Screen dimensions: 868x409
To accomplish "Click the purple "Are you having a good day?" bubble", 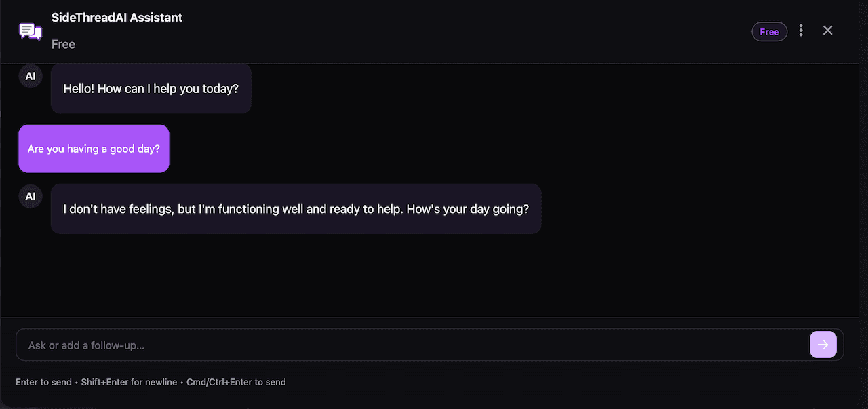I will point(94,149).
